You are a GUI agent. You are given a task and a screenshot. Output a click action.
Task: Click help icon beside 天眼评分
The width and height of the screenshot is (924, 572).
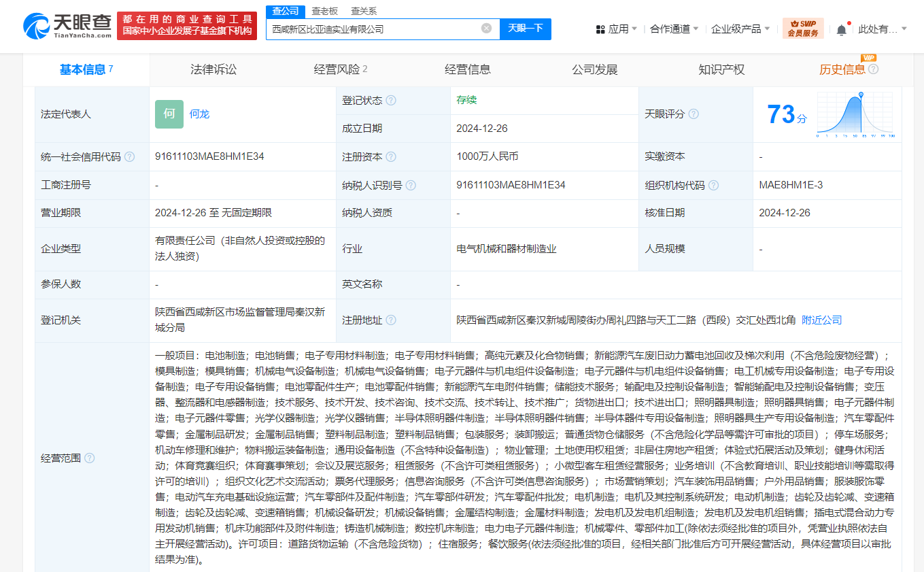694,114
